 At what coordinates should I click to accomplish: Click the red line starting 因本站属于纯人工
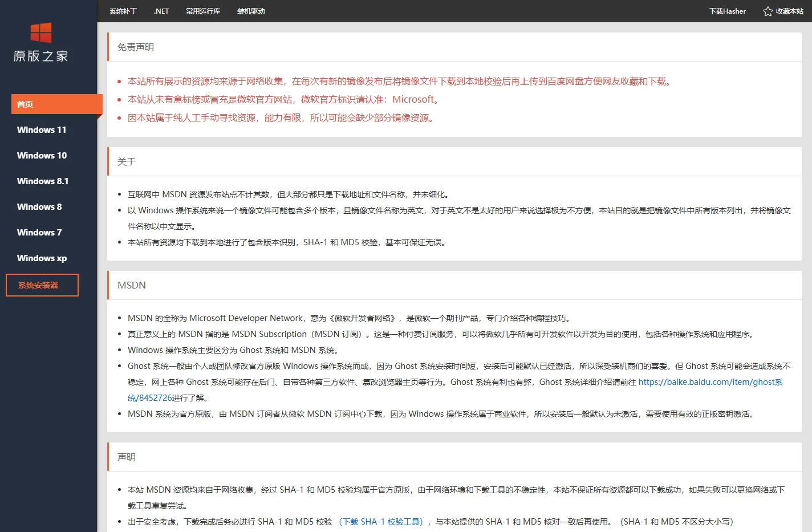pyautogui.click(x=283, y=118)
